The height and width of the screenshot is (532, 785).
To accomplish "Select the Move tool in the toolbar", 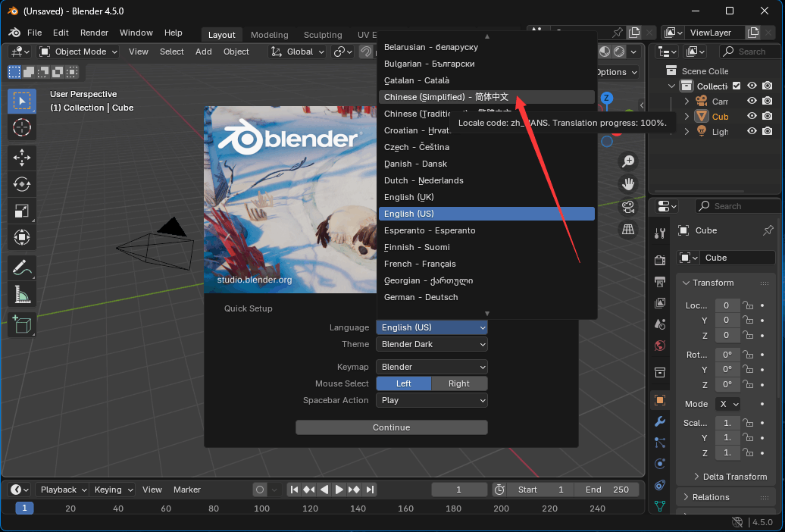I will coord(21,158).
